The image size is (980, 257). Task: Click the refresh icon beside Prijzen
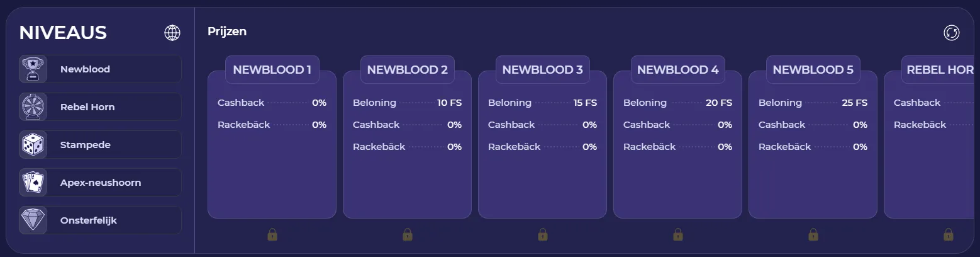[951, 33]
